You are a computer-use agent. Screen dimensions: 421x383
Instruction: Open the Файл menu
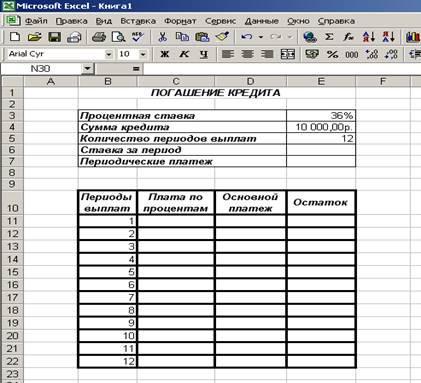click(x=36, y=21)
